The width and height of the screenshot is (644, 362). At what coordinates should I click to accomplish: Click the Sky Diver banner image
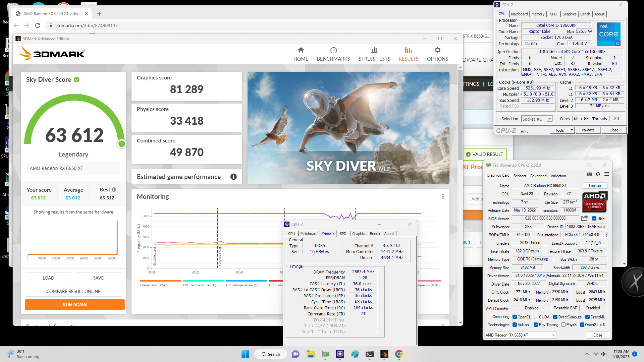click(x=348, y=128)
